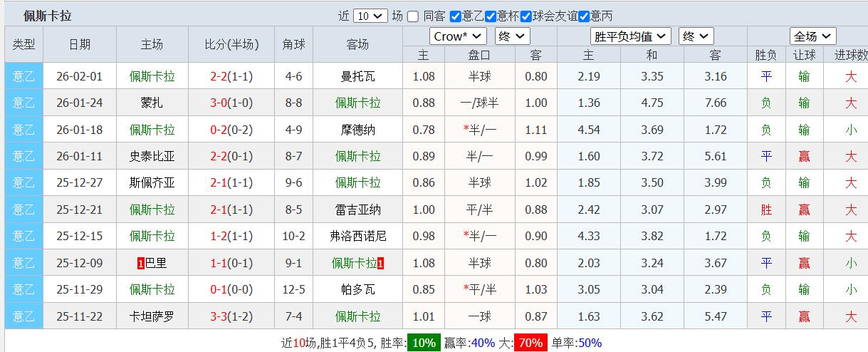Click the green 10% win rate badge
This screenshot has height=352, width=868.
tap(424, 343)
